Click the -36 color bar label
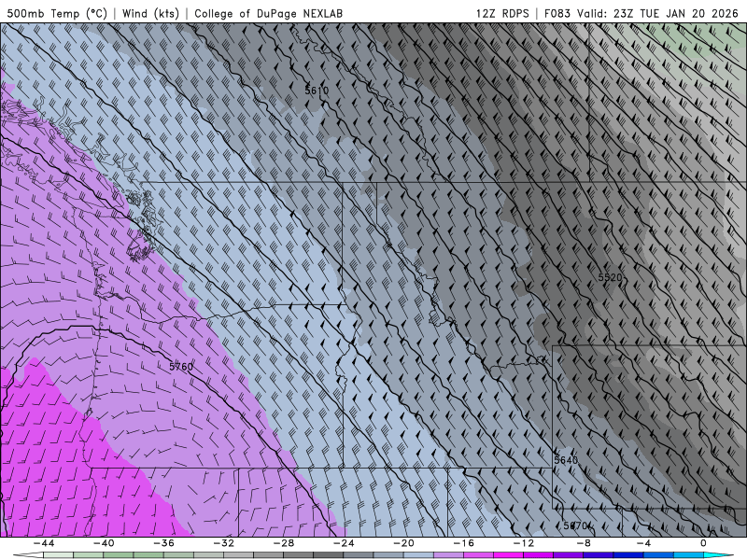The image size is (747, 560). (x=163, y=543)
